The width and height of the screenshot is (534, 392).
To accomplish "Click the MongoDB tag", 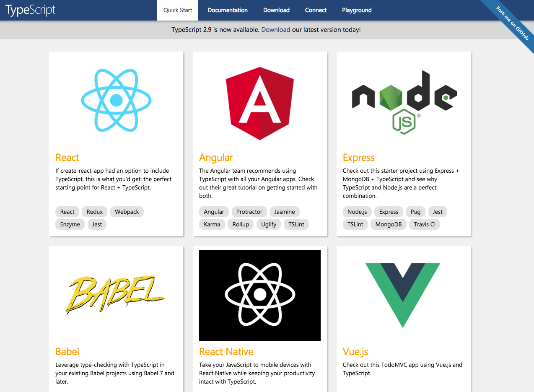I will [x=389, y=224].
